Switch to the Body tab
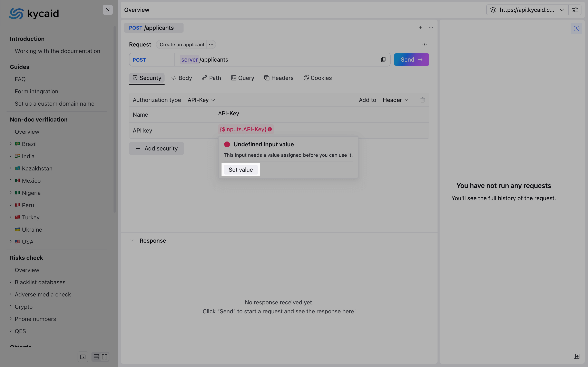 click(182, 78)
